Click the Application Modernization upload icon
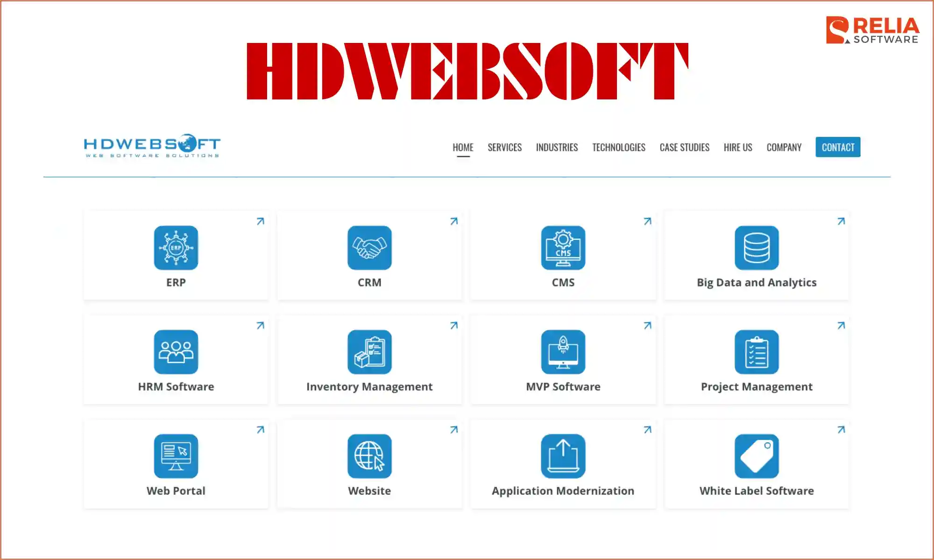Viewport: 934px width, 560px height. click(563, 456)
